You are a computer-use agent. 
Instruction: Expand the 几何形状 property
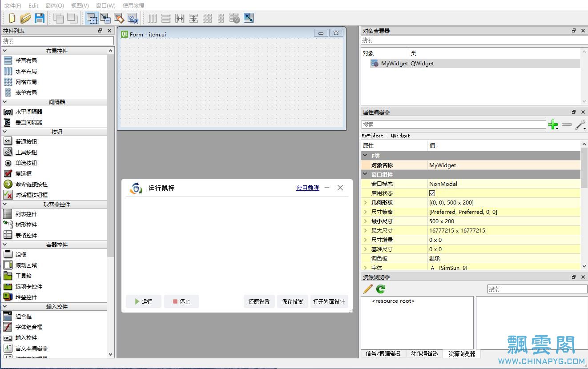(366, 202)
